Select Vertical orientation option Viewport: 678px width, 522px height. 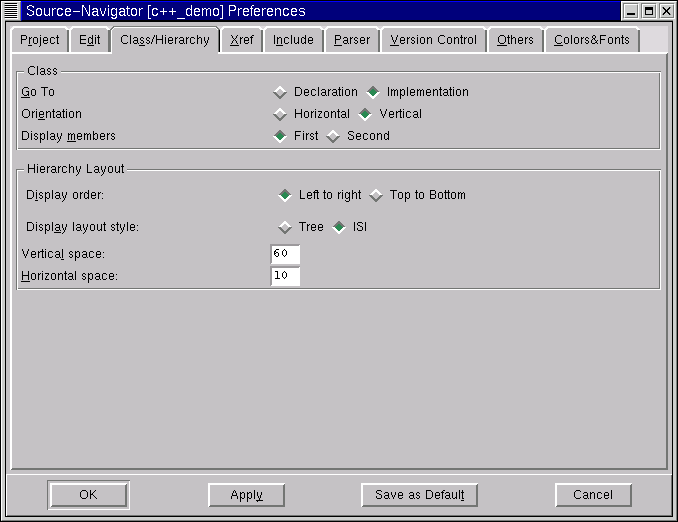[x=365, y=114]
